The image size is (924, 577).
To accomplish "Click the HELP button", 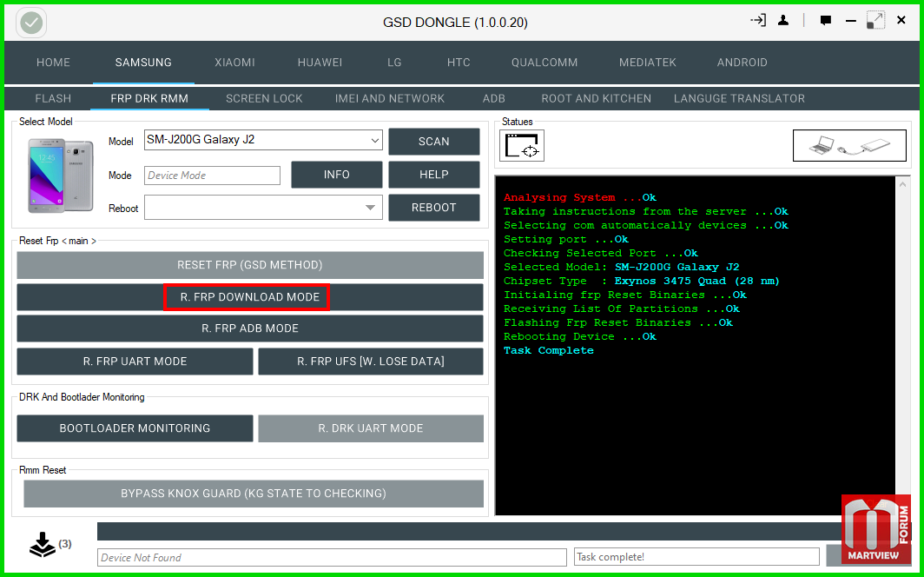I will [x=433, y=175].
